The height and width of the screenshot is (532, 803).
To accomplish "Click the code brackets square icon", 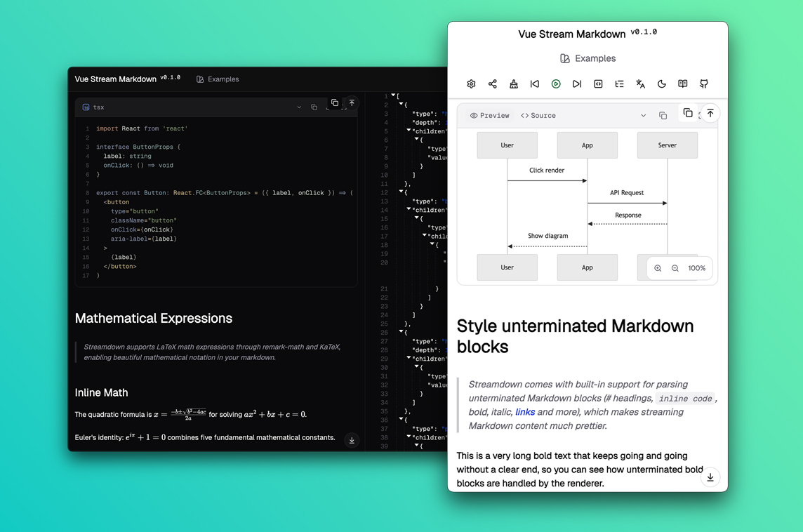I will point(598,84).
